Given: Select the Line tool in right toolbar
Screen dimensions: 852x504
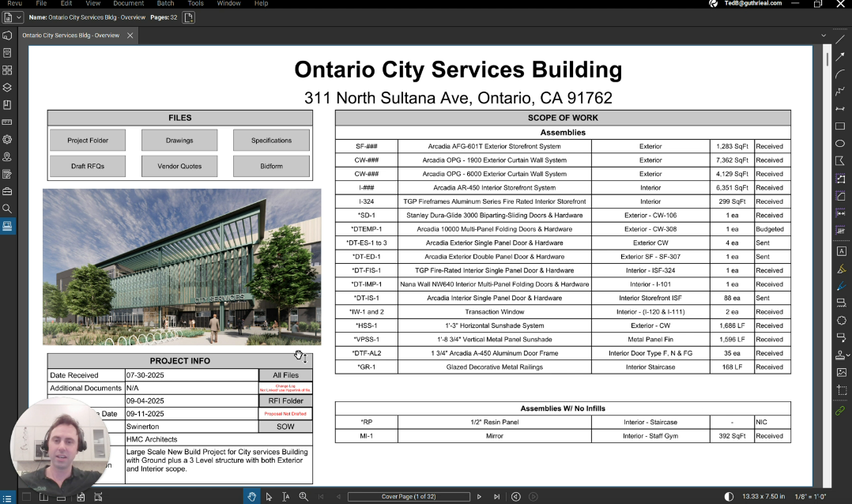Looking at the screenshot, I should click(x=840, y=39).
